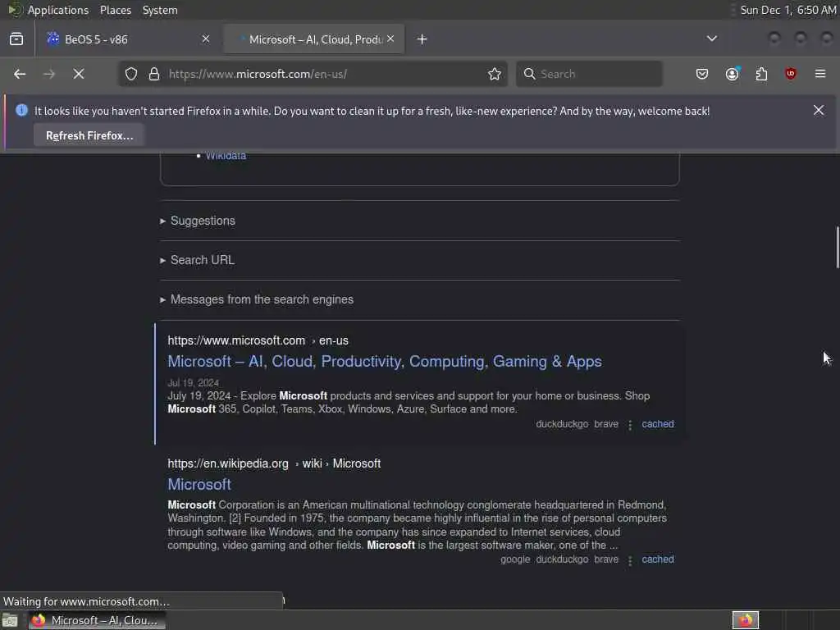Click the Firefox icon in bottom tray

[746, 620]
